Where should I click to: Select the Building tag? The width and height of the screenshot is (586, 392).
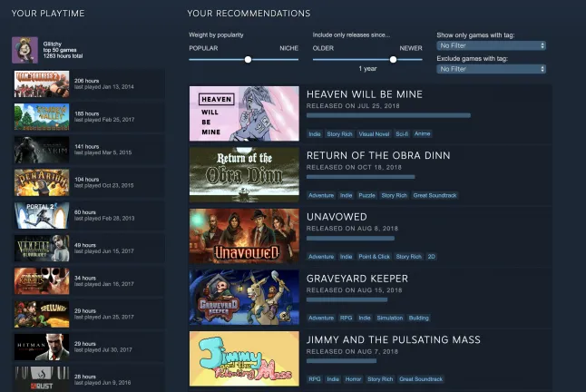418,318
